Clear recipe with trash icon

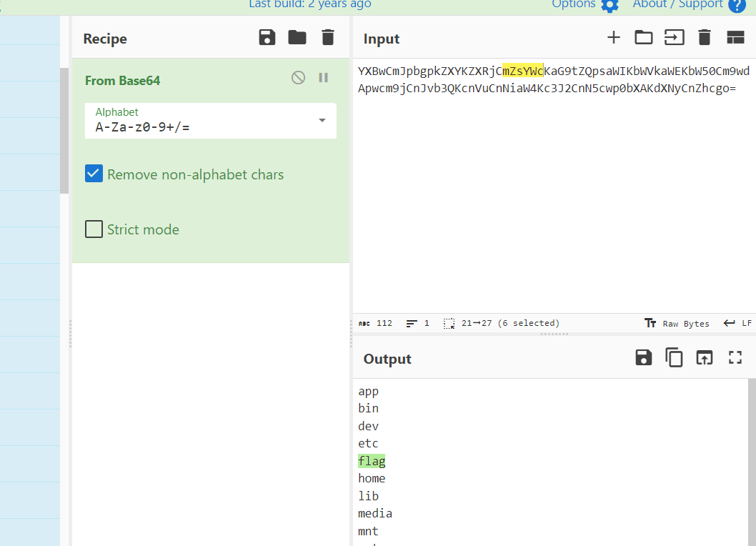click(327, 38)
